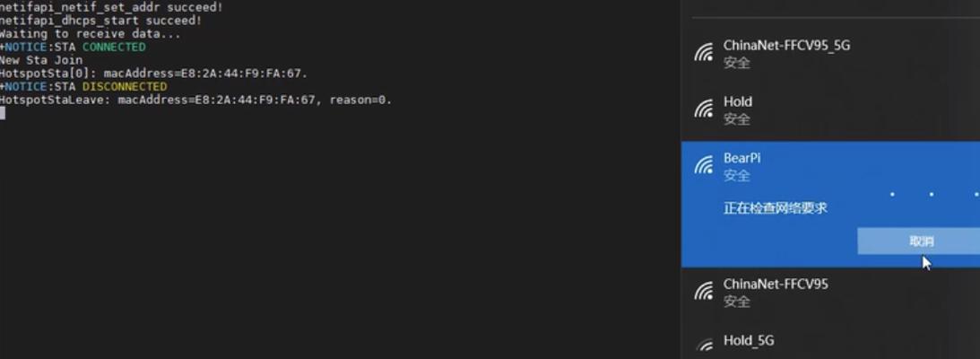Choose the Hold_5G network name
Image resolution: width=980 pixels, height=359 pixels.
coord(748,340)
